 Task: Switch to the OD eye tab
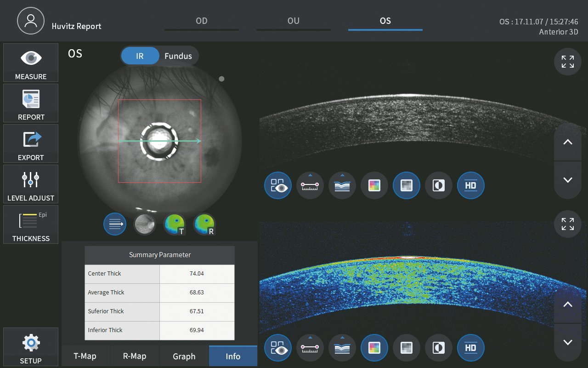[x=201, y=21]
